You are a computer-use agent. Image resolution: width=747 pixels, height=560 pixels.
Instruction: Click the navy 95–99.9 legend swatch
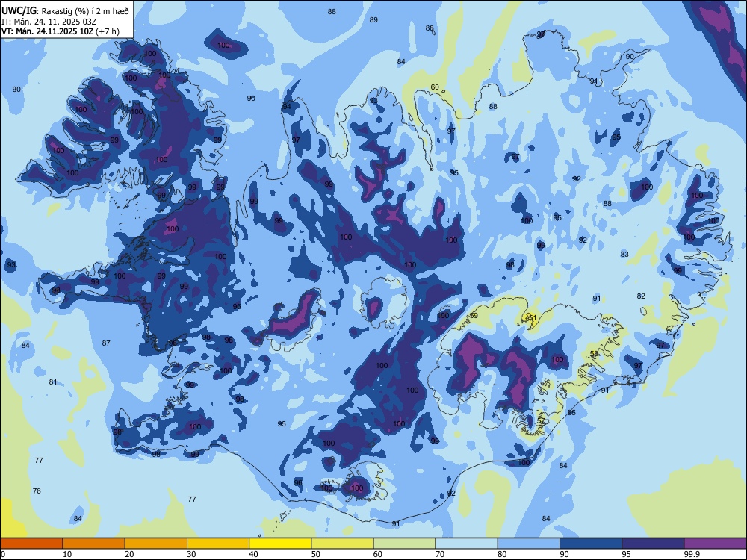653,544
